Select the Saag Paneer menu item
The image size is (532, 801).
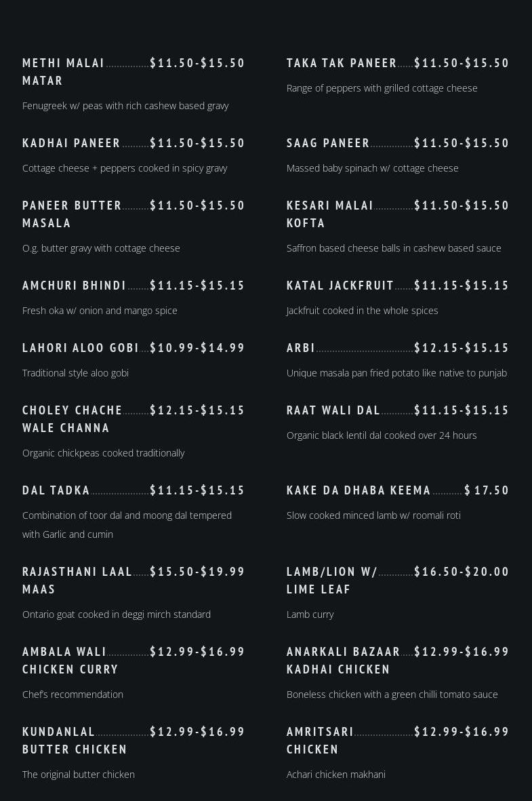(x=328, y=143)
